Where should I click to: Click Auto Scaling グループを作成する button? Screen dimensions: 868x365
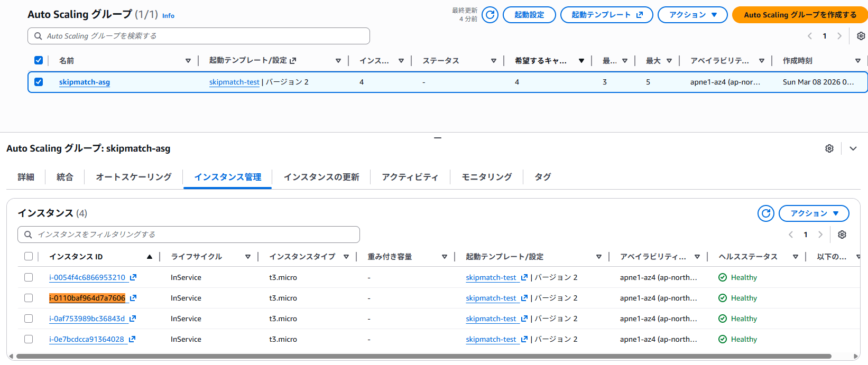point(799,15)
